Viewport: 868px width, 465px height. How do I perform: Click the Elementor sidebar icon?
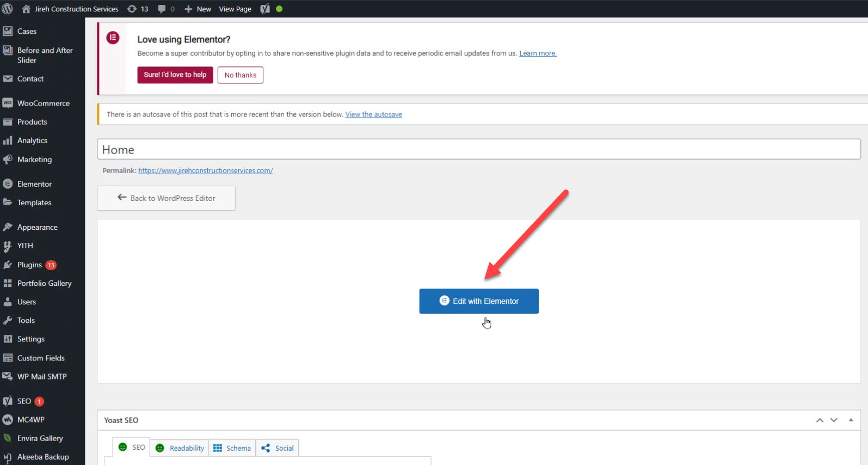pyautogui.click(x=8, y=184)
